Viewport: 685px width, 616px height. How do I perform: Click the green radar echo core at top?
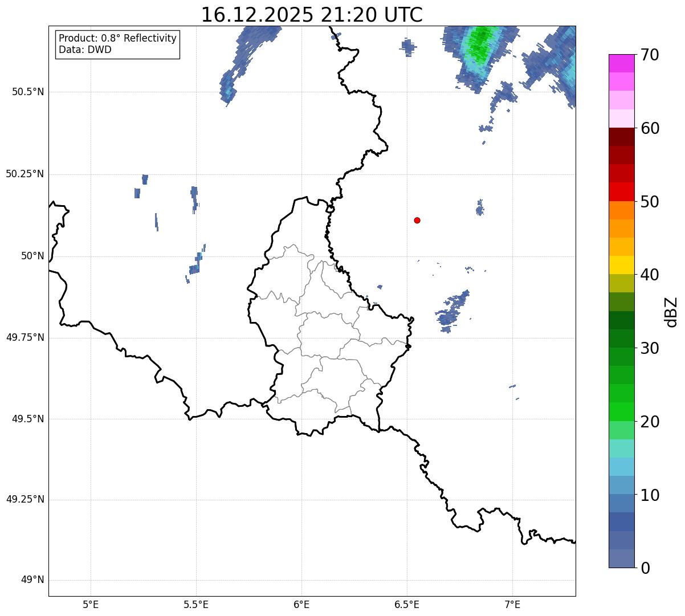478,48
